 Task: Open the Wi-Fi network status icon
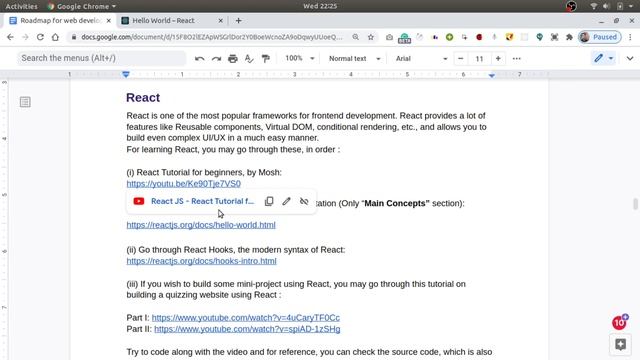tap(594, 6)
